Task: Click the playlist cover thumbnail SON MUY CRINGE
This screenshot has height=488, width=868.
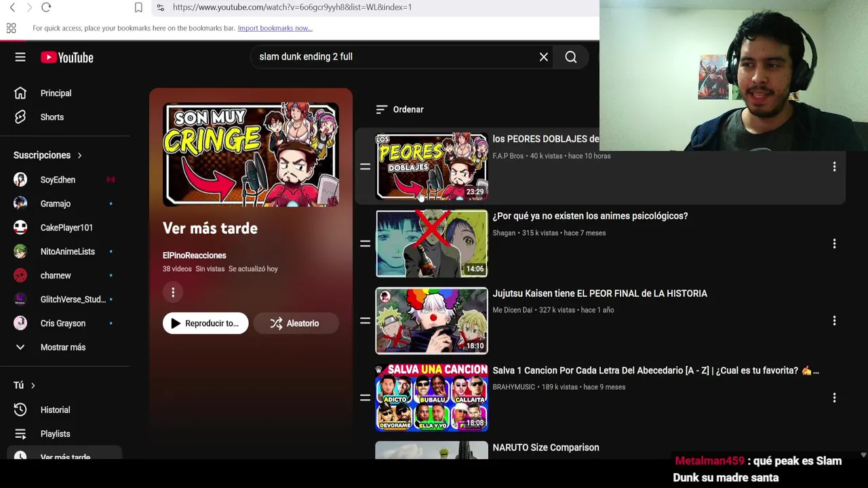Action: (251, 155)
